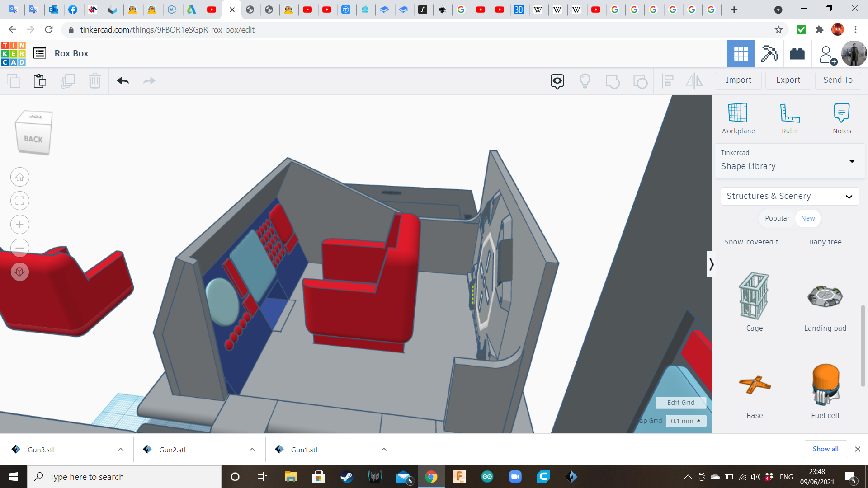The image size is (868, 488).
Task: Expand the Tinkercad Shape Library dropdown
Action: 789,161
